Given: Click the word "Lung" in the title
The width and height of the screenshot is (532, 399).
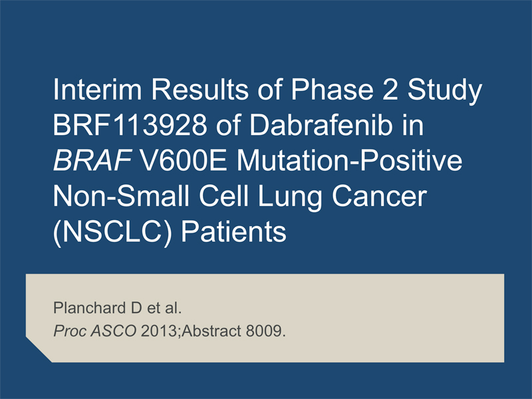Looking at the screenshot, I should pos(290,198).
